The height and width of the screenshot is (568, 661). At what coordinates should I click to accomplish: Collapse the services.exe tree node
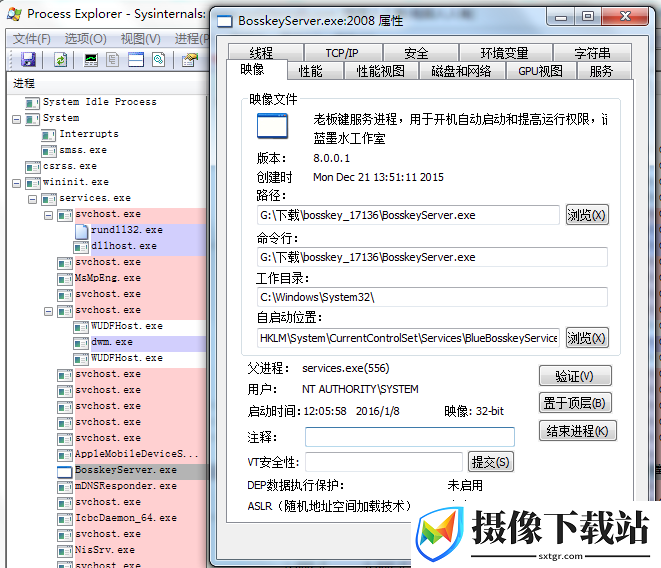coord(32,199)
